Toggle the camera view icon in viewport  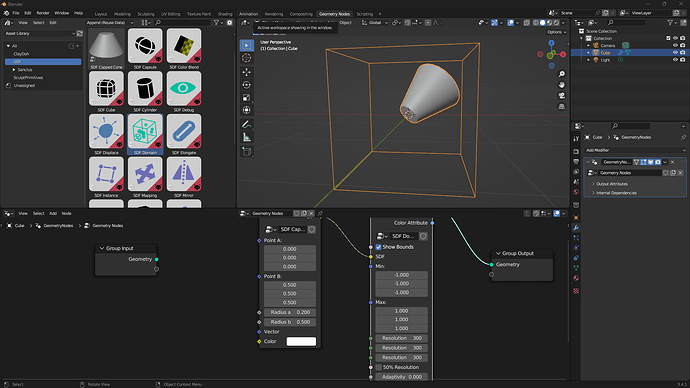pos(562,95)
